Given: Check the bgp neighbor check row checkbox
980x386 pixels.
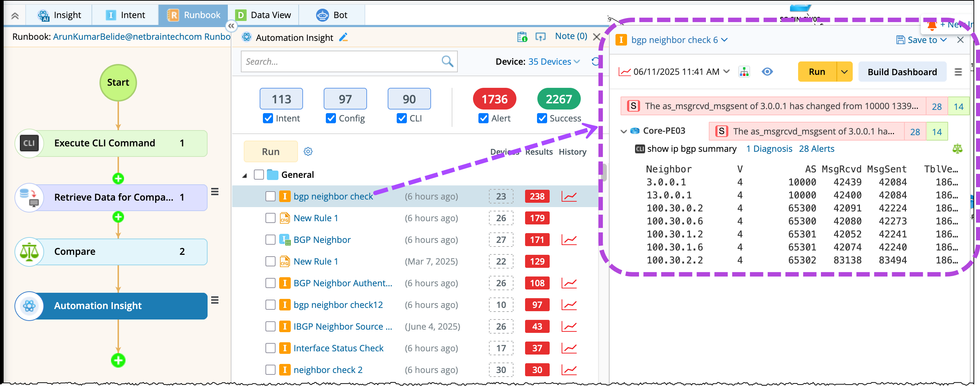Looking at the screenshot, I should click(x=270, y=197).
